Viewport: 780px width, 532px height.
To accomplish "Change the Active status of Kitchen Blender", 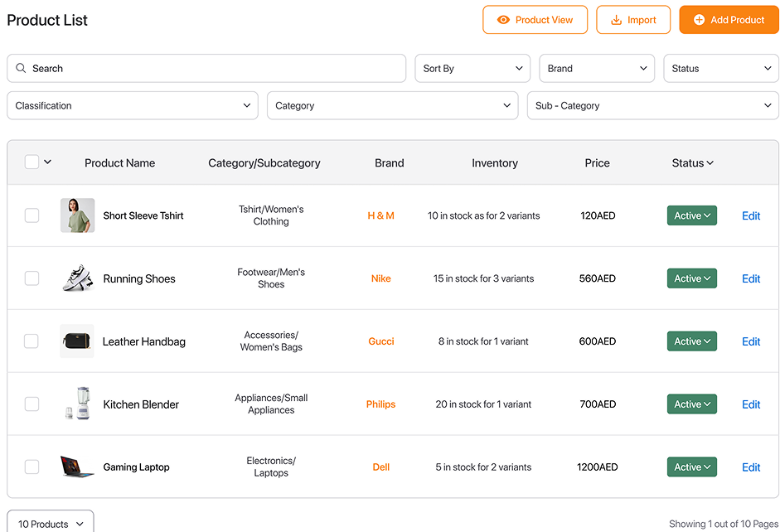I will coord(691,404).
